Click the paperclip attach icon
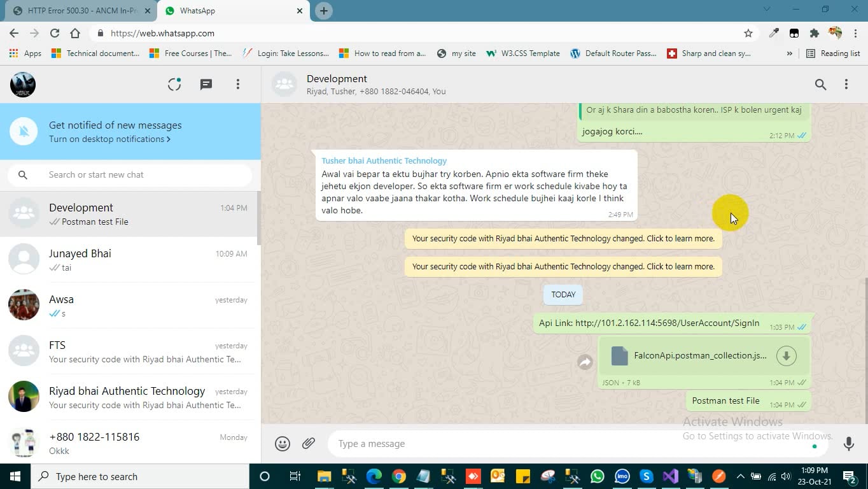Screen dimensions: 868x489 tap(309, 443)
